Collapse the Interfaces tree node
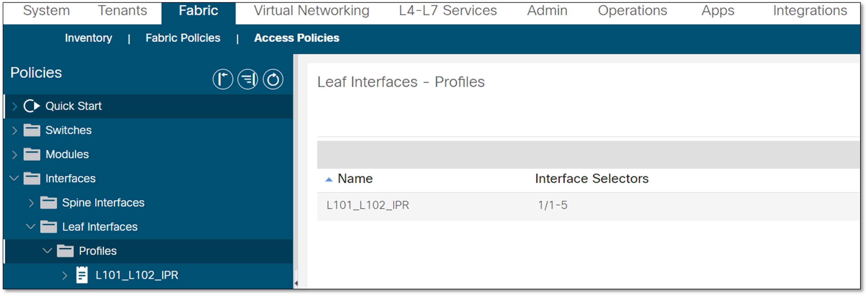This screenshot has height=296, width=868. coord(14,178)
